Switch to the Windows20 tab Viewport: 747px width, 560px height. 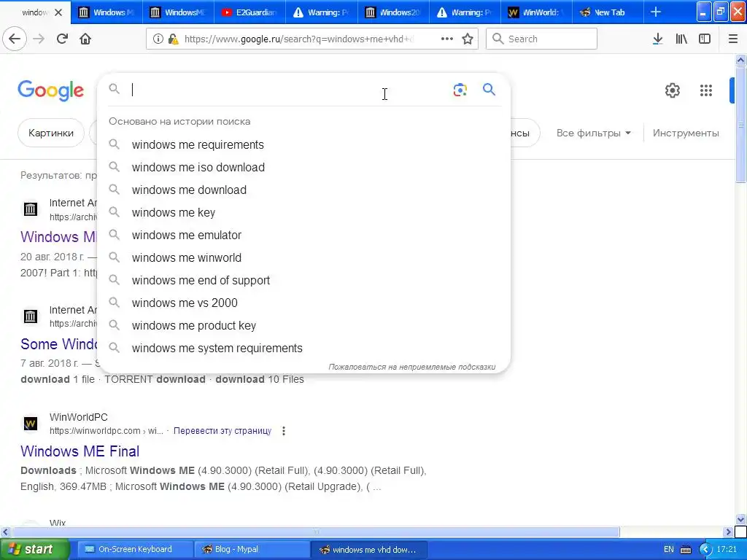393,12
